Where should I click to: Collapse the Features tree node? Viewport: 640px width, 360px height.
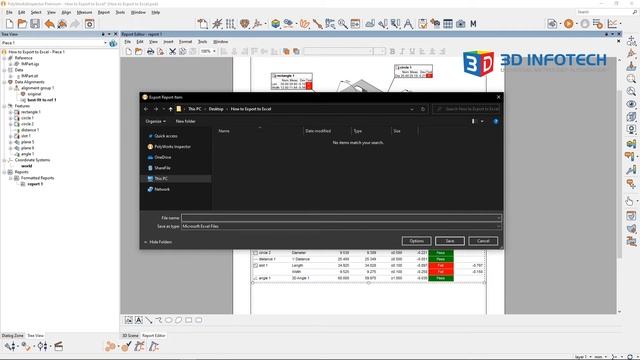click(x=4, y=106)
